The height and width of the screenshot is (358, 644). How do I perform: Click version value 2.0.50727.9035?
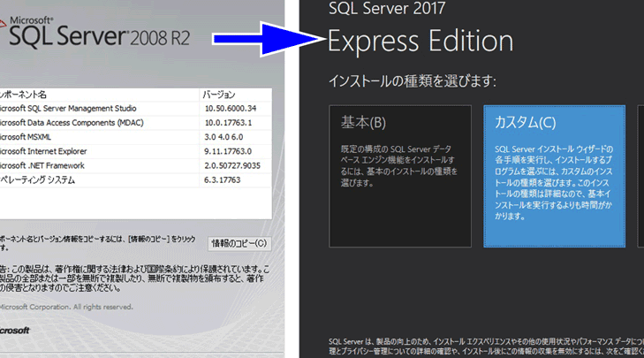(232, 165)
